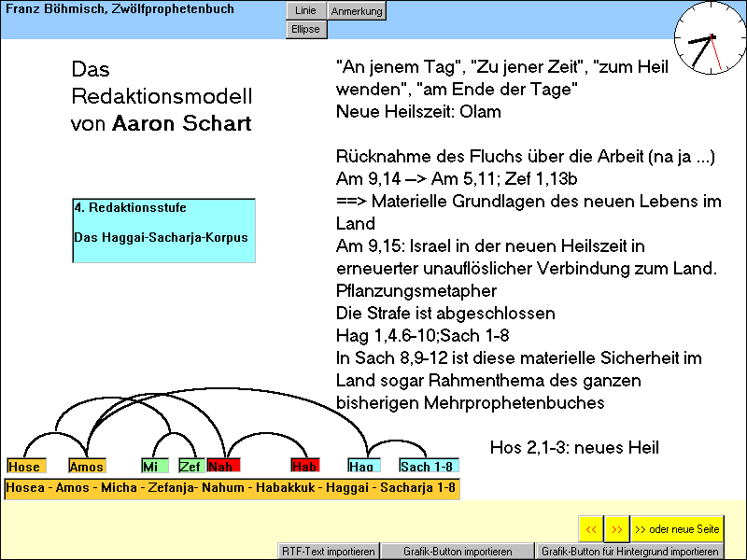
Task: Click the cyan Zef label
Action: pos(190,465)
